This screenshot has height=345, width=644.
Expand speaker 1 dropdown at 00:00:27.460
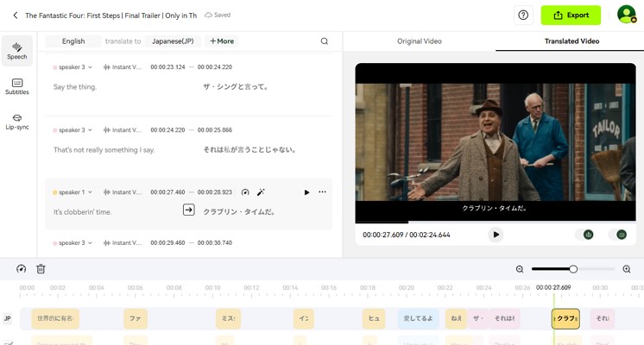pyautogui.click(x=73, y=192)
